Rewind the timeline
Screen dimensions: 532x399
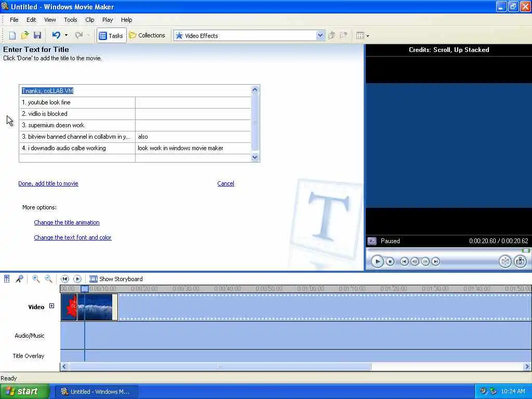click(64, 279)
